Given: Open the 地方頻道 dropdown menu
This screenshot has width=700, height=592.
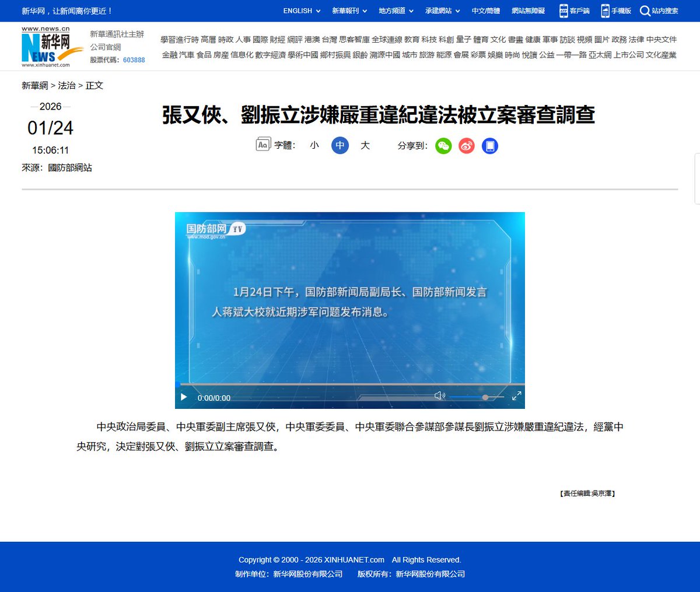Looking at the screenshot, I should point(392,10).
